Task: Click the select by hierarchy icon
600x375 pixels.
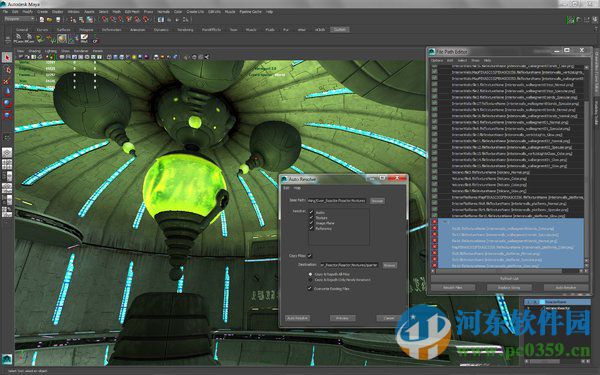Action: click(73, 19)
